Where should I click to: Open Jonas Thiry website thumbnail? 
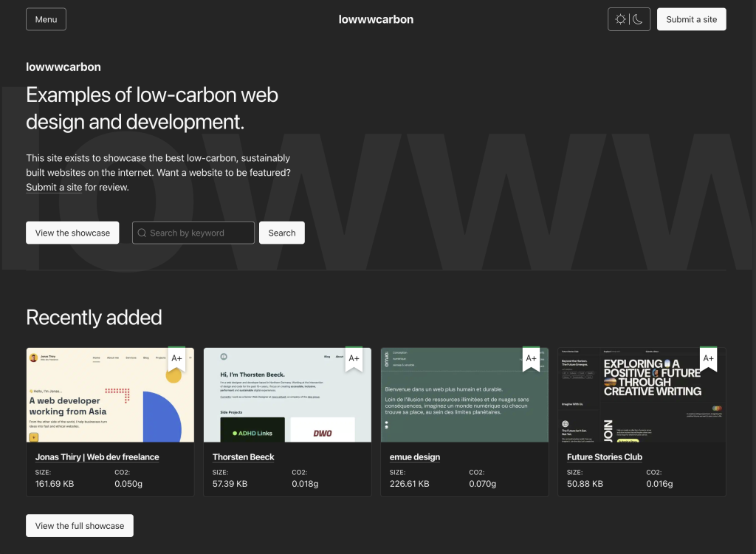click(x=110, y=394)
